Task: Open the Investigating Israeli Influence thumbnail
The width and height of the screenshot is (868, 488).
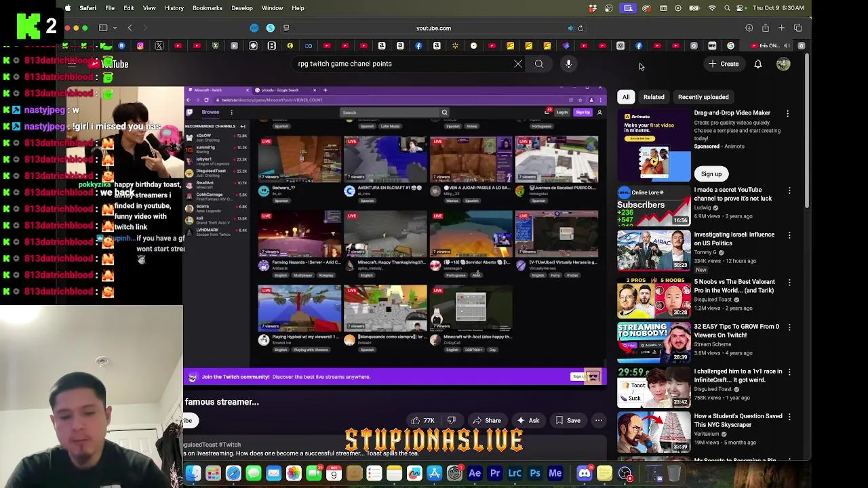Action: [654, 251]
